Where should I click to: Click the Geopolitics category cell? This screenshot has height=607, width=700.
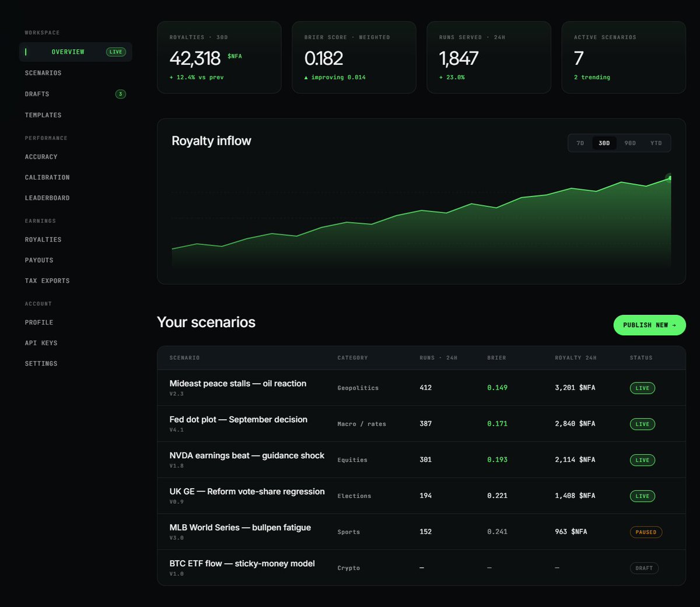tap(358, 388)
